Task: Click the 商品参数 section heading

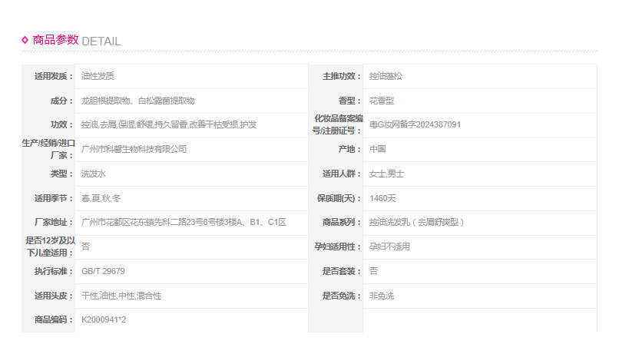Action: point(55,40)
